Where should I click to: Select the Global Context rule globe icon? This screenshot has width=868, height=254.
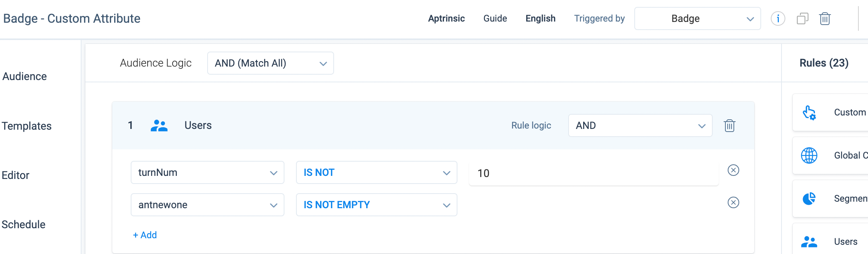pos(809,155)
